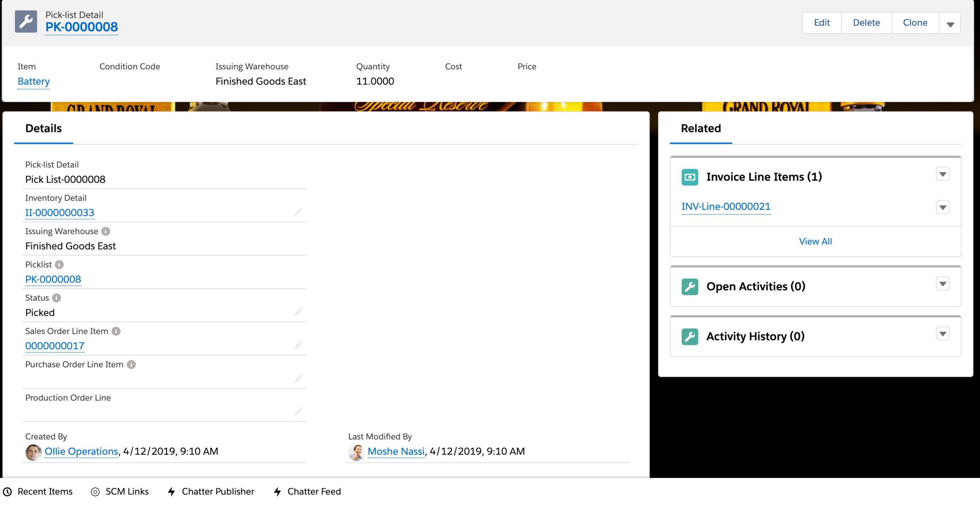980x505 pixels.
Task: Click the Pick-list Detail wrench header icon
Action: (26, 22)
